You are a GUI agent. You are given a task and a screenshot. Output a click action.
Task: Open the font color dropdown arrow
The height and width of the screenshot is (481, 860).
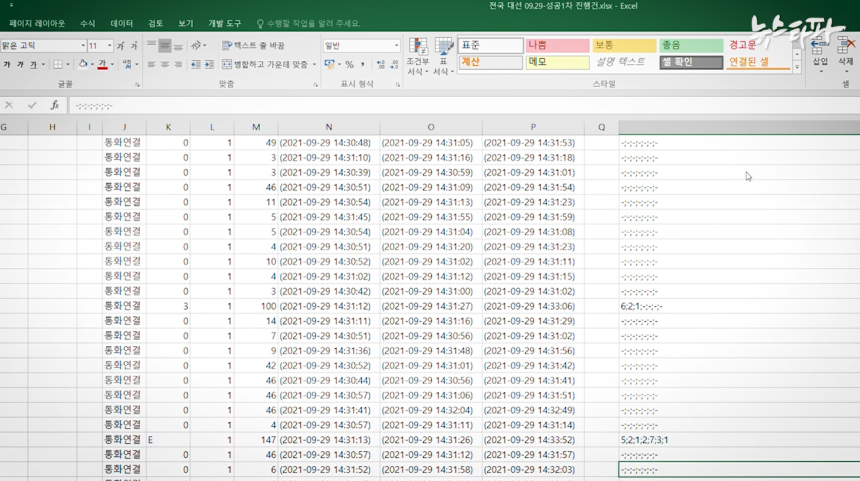coord(112,64)
